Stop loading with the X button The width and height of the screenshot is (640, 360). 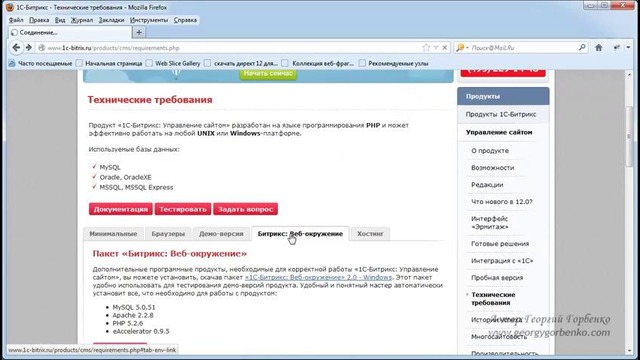click(x=444, y=48)
